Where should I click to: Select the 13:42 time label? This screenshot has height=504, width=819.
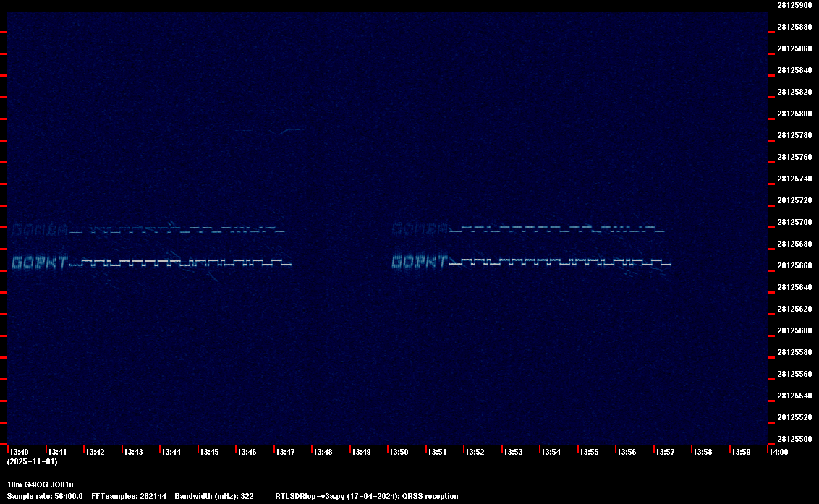tap(95, 452)
